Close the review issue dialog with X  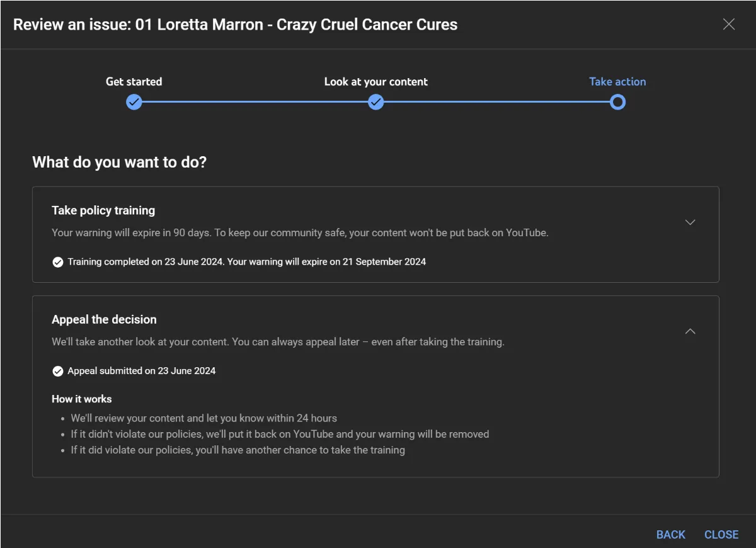click(729, 25)
